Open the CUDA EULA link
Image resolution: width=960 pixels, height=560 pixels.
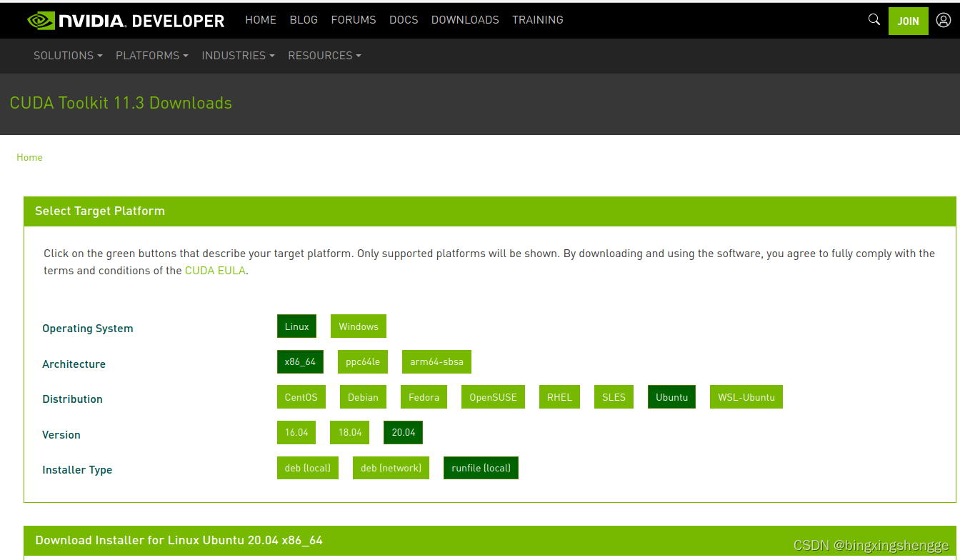[214, 271]
